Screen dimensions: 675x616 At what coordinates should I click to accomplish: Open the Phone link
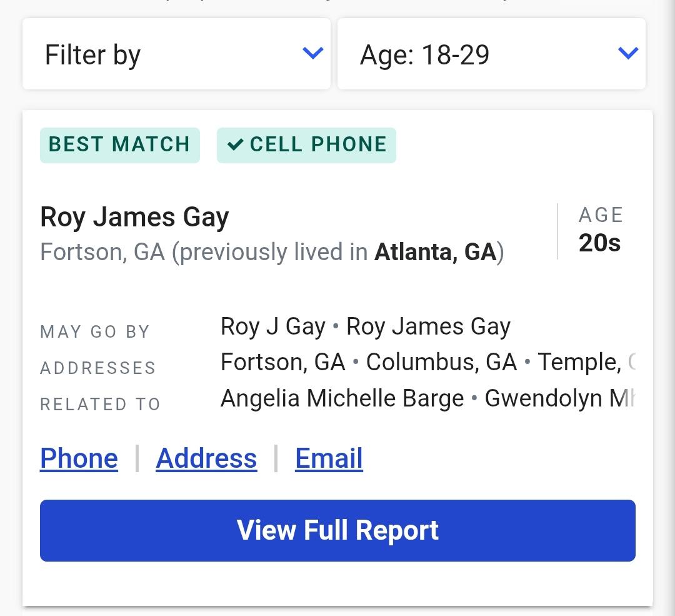79,458
